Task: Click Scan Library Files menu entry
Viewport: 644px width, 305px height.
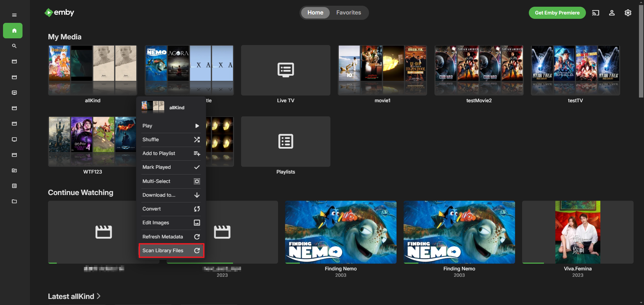Action: coord(171,251)
